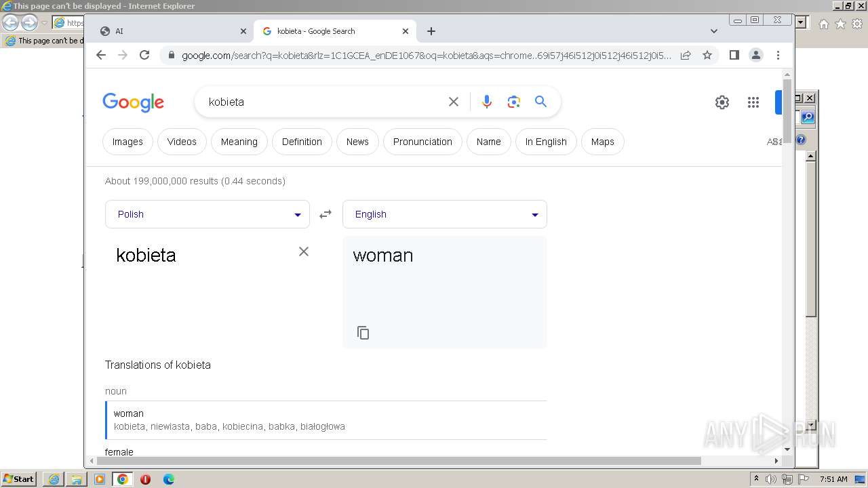Close kobieta Google Search tab
This screenshot has height=488, width=868.
(406, 31)
